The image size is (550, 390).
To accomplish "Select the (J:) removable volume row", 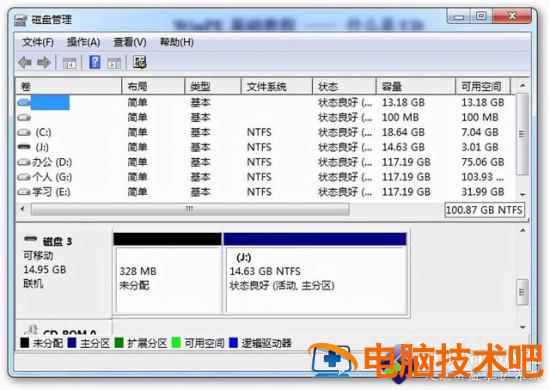I will point(266,147).
